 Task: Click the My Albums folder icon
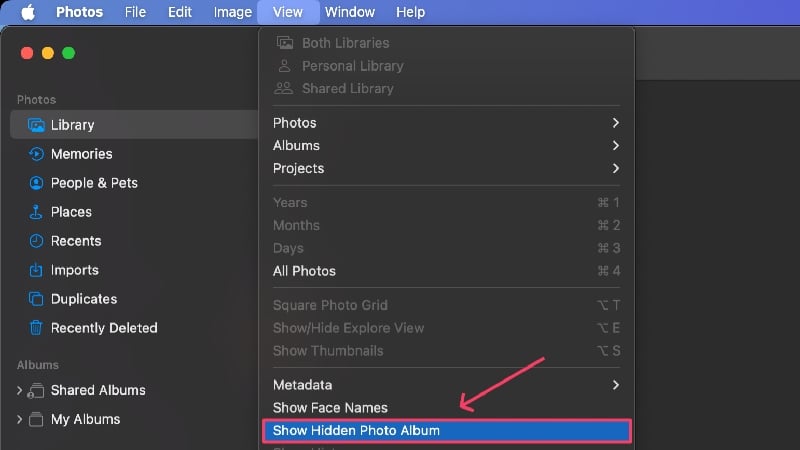(36, 419)
